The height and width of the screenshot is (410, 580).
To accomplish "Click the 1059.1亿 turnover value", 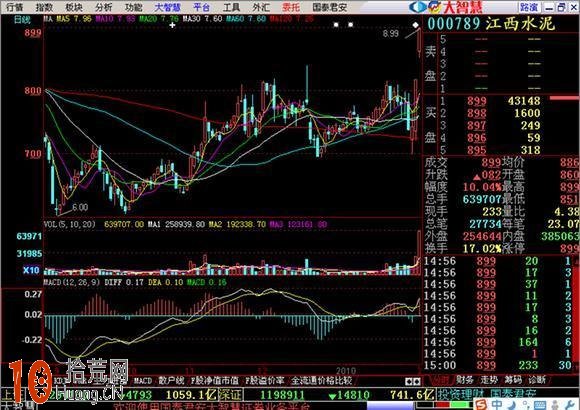I will click(x=191, y=395).
